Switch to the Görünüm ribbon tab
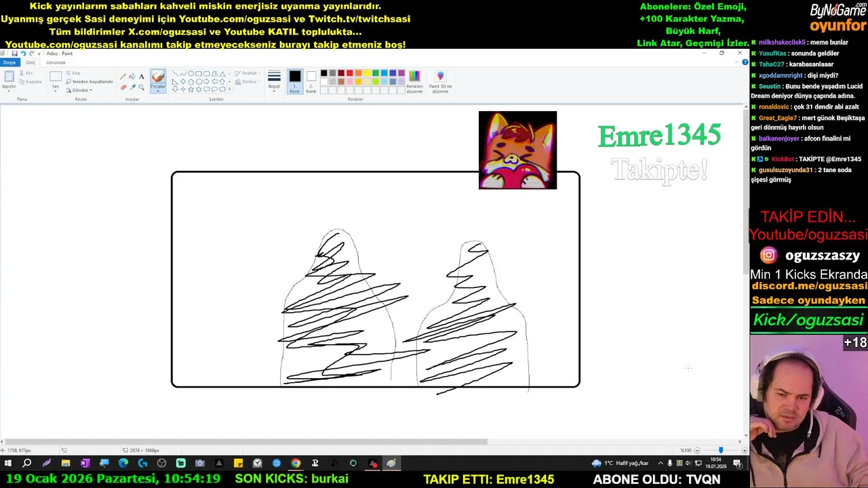 (x=56, y=62)
